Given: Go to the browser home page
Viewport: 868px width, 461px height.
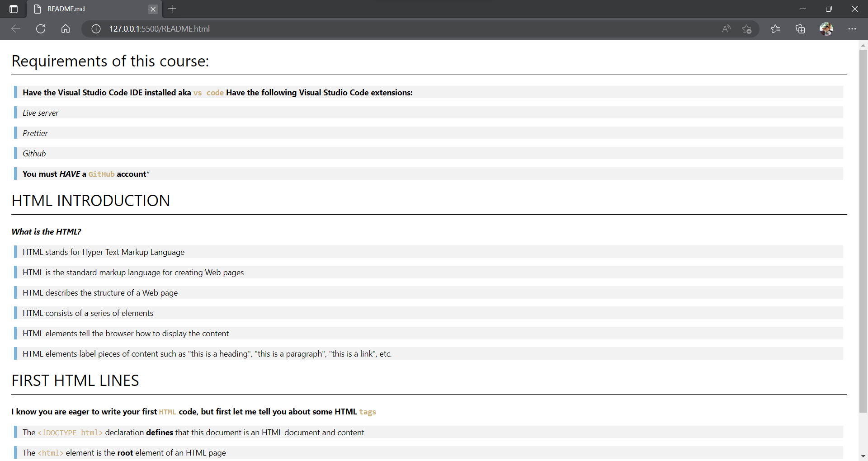Looking at the screenshot, I should click(x=66, y=28).
